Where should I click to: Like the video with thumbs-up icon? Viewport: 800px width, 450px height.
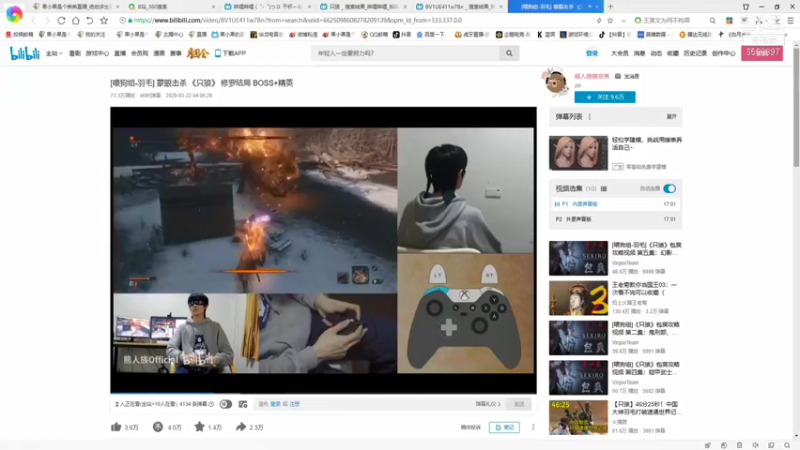116,427
